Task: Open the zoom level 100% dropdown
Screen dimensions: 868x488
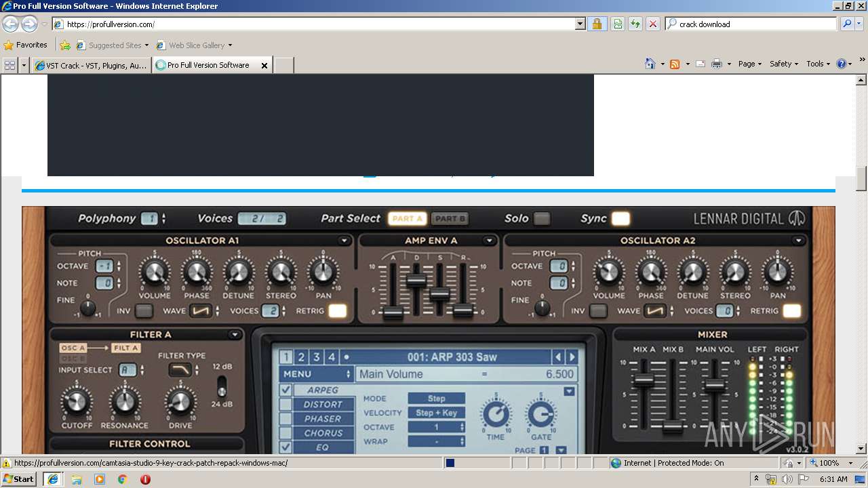Action: 850,463
